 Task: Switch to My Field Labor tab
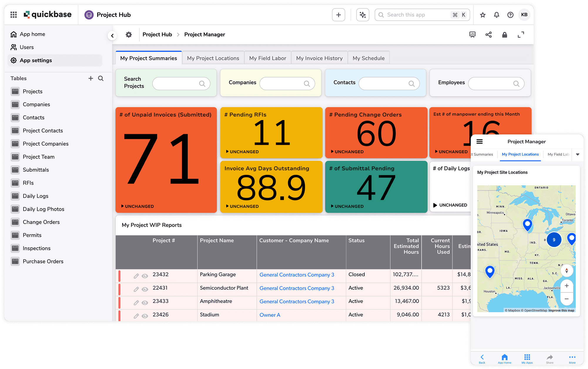pyautogui.click(x=267, y=58)
